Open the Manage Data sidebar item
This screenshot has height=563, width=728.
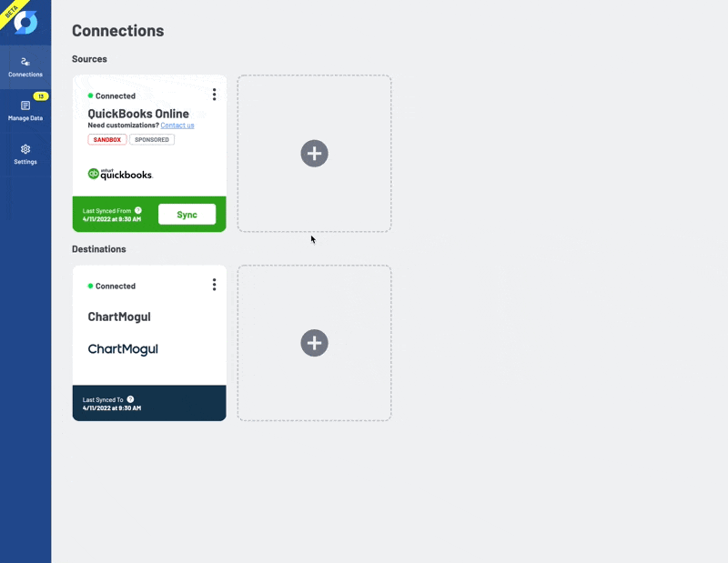[25, 111]
